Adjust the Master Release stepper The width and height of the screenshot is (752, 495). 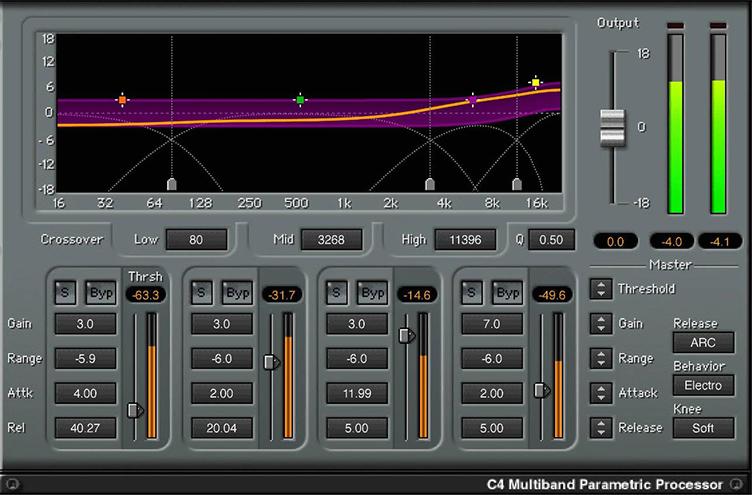click(x=601, y=427)
